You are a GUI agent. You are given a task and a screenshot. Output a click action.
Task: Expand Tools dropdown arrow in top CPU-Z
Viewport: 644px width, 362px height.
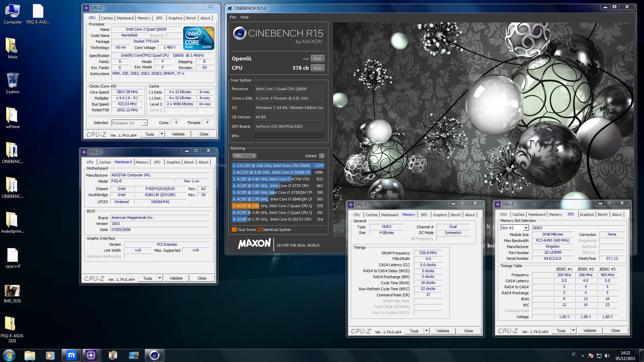point(161,134)
